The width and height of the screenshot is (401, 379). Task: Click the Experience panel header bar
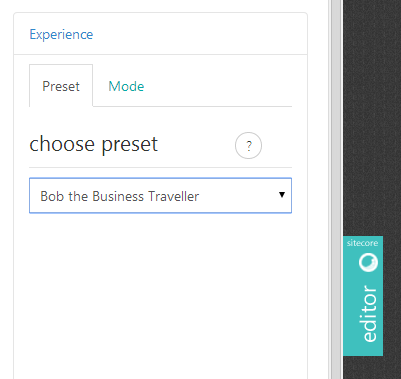pos(160,34)
